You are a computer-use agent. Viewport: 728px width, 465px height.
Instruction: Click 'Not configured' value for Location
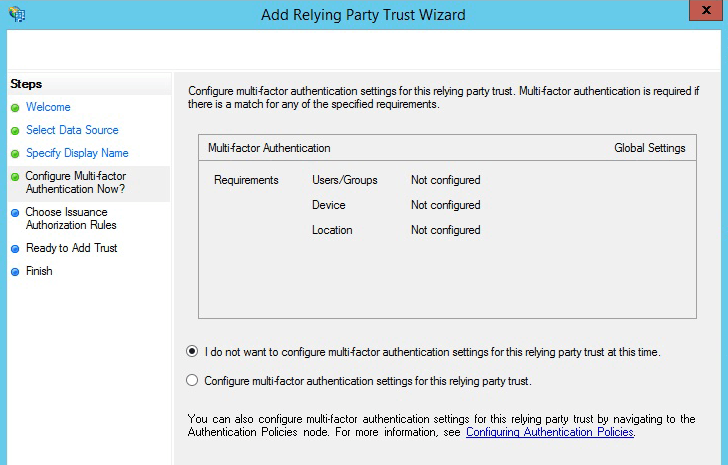[446, 230]
